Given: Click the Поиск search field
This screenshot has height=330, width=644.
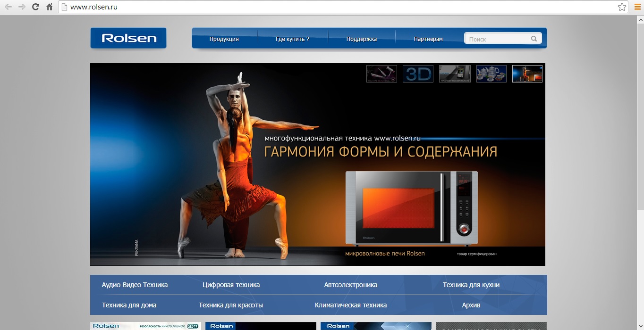Looking at the screenshot, I should [503, 39].
